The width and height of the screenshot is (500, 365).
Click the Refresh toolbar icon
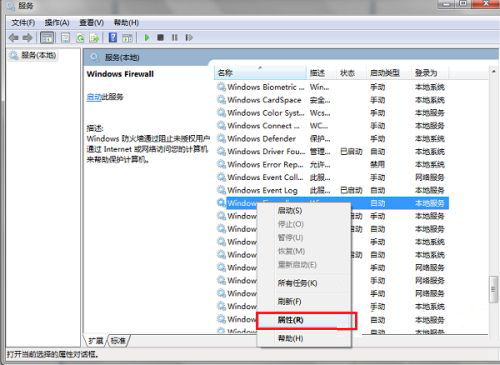[x=80, y=38]
